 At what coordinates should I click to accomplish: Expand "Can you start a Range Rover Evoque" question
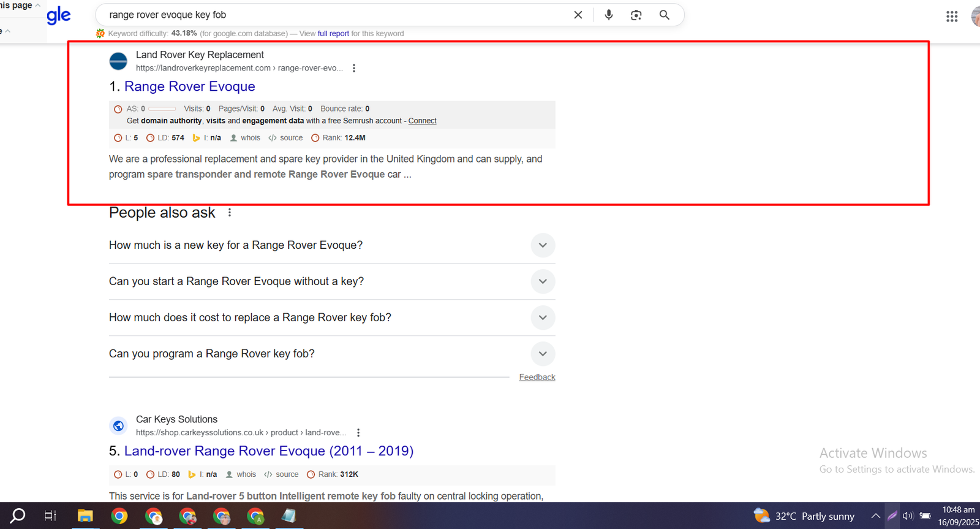pos(543,281)
